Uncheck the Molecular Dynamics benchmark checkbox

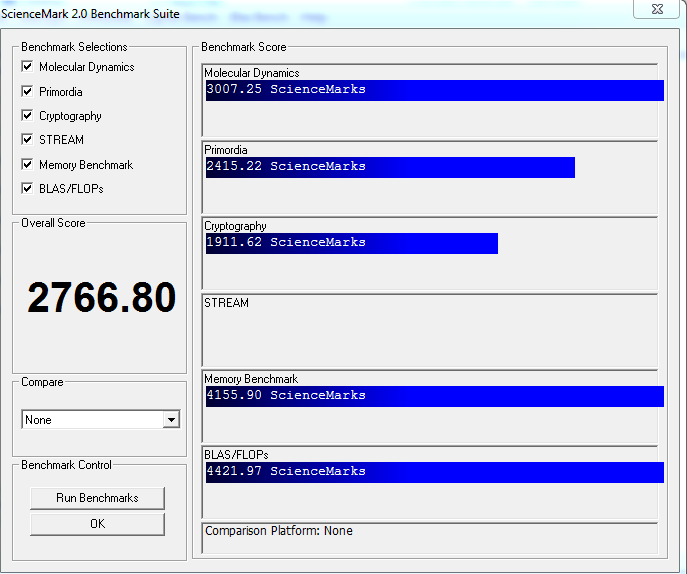(27, 67)
